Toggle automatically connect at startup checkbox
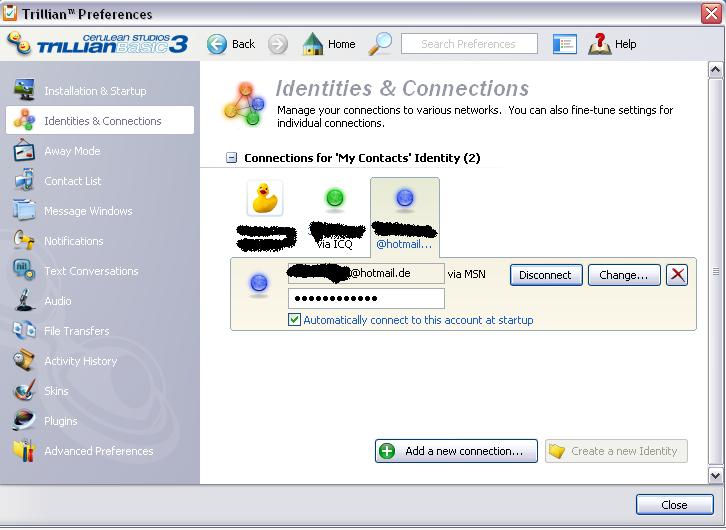The height and width of the screenshot is (530, 726). [294, 320]
